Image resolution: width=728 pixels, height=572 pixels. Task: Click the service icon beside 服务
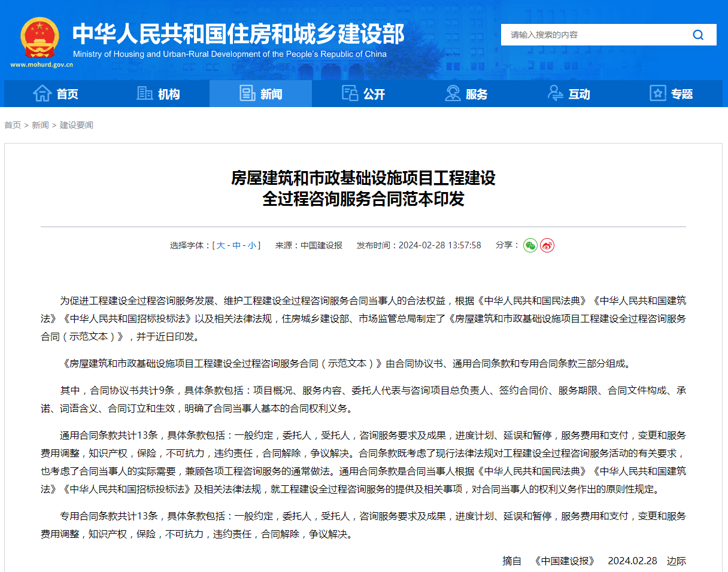click(x=453, y=94)
